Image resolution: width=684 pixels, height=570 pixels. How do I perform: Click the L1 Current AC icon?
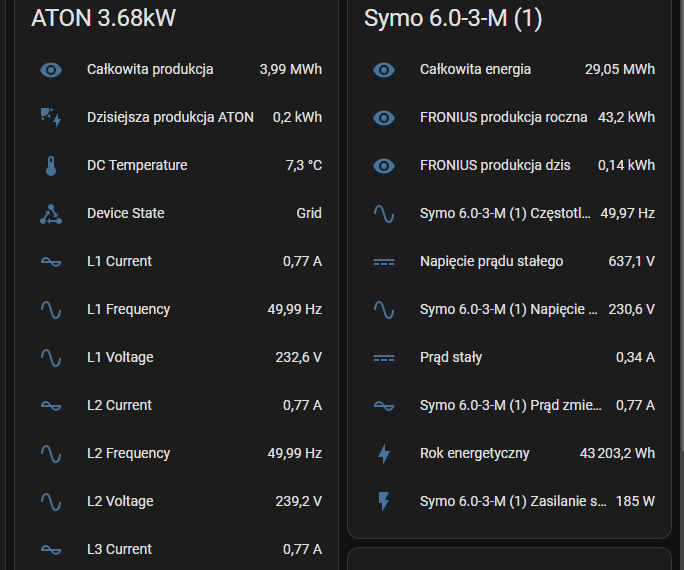click(51, 262)
